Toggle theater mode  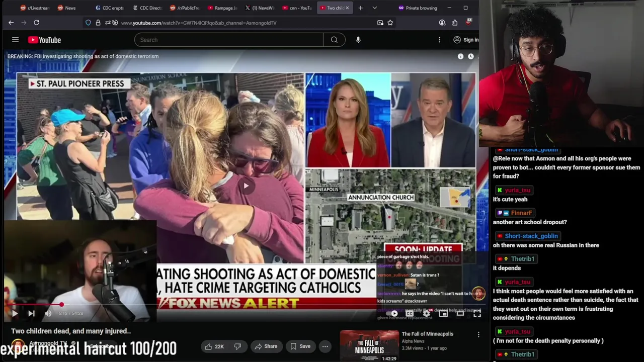click(x=460, y=314)
